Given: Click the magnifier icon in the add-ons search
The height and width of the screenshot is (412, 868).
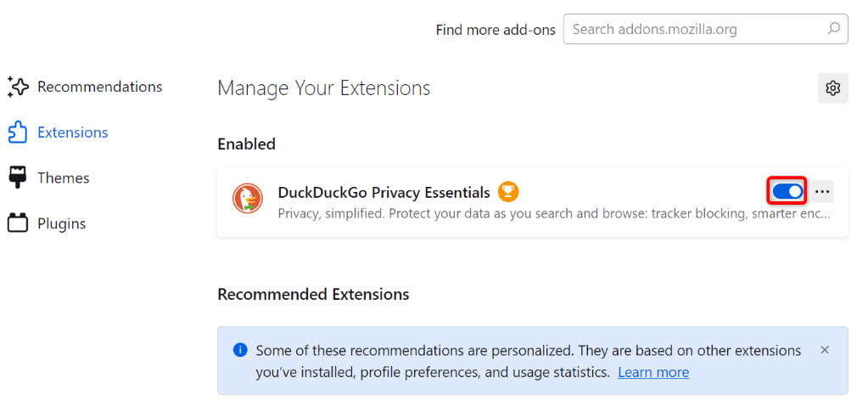Looking at the screenshot, I should point(832,29).
